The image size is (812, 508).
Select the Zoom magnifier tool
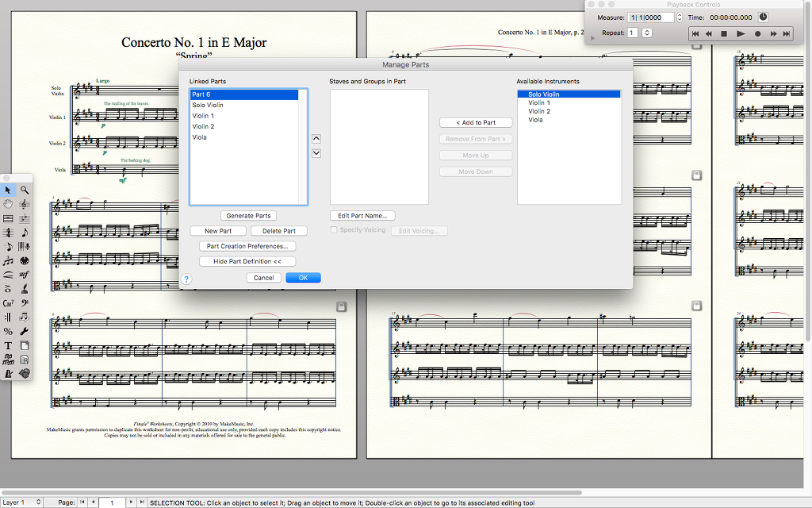(25, 190)
